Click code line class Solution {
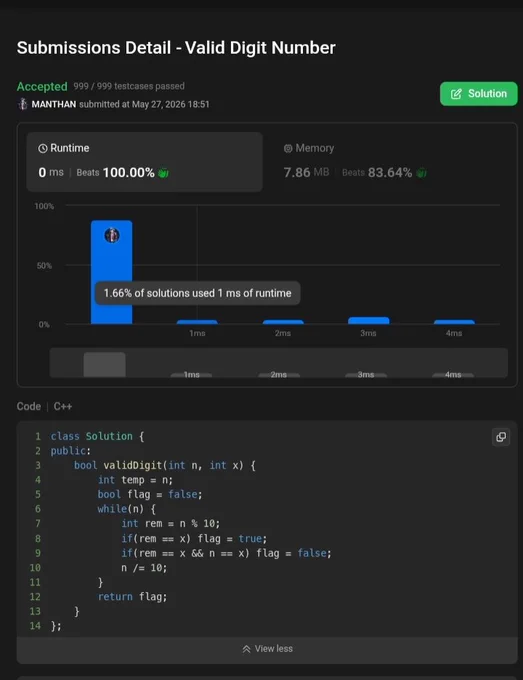Image resolution: width=523 pixels, height=680 pixels. (x=97, y=436)
